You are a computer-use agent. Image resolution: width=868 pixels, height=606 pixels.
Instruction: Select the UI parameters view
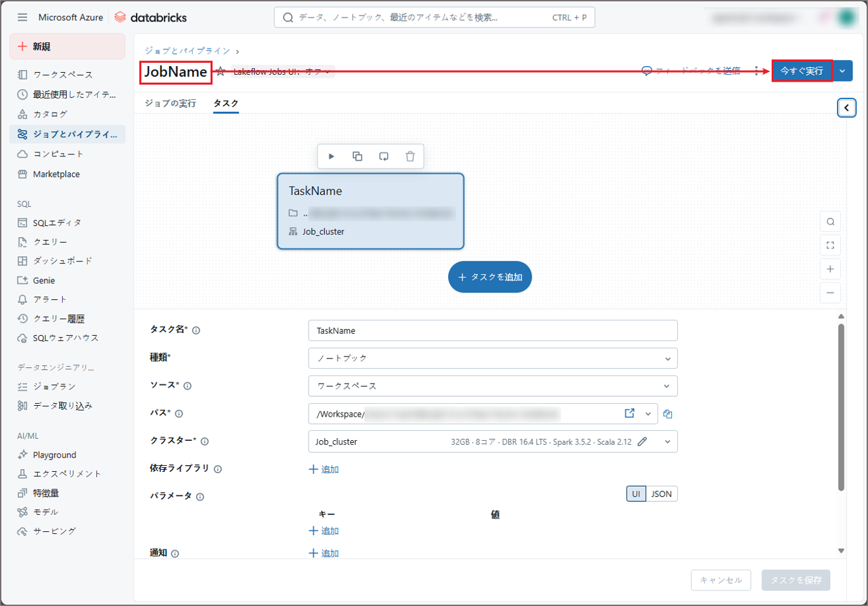coord(635,494)
